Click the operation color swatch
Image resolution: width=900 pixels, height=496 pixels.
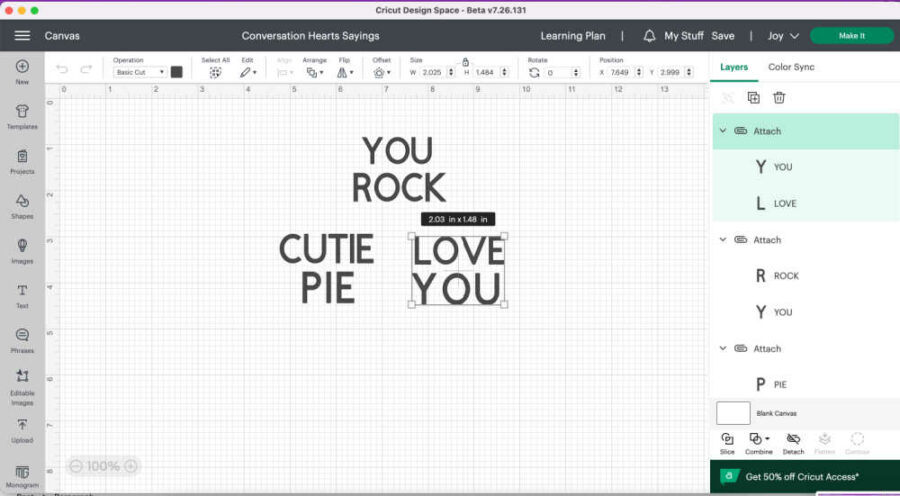tap(177, 72)
